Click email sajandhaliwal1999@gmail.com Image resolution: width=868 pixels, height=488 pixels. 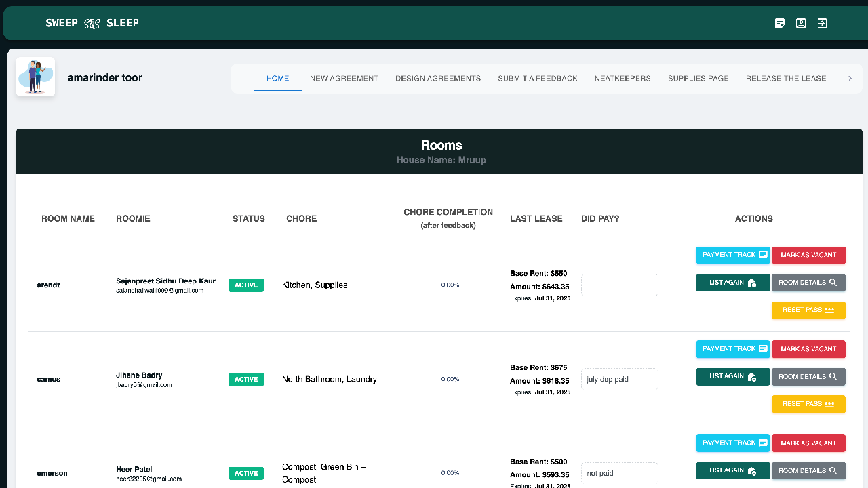point(160,290)
